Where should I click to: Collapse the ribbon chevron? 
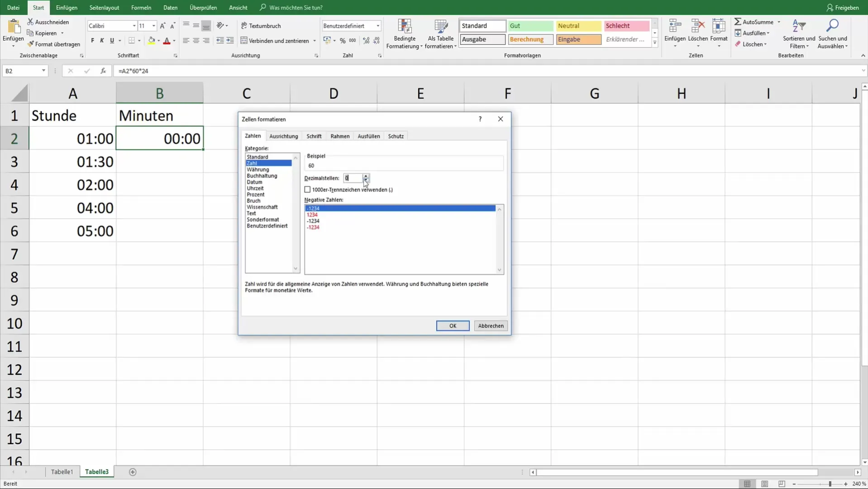tap(863, 56)
